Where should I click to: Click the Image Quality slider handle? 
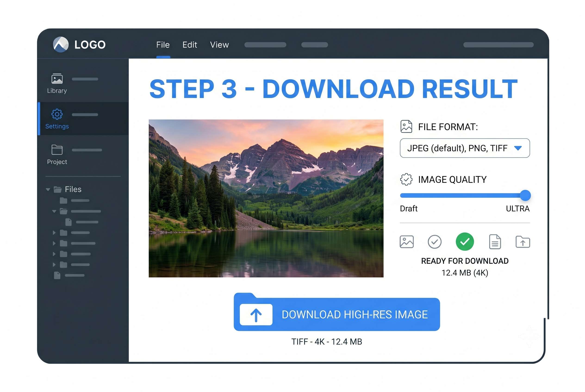[525, 195]
